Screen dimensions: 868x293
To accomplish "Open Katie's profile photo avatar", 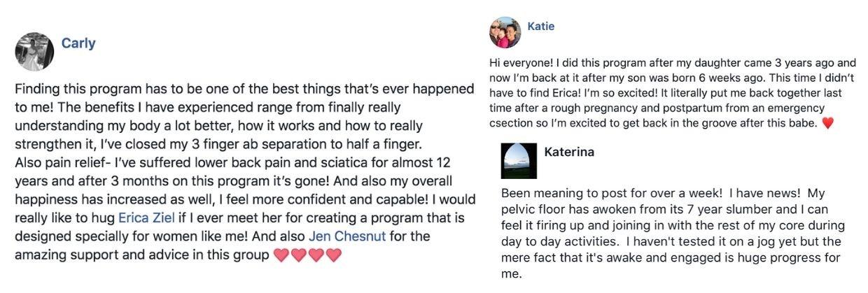I will tap(505, 32).
